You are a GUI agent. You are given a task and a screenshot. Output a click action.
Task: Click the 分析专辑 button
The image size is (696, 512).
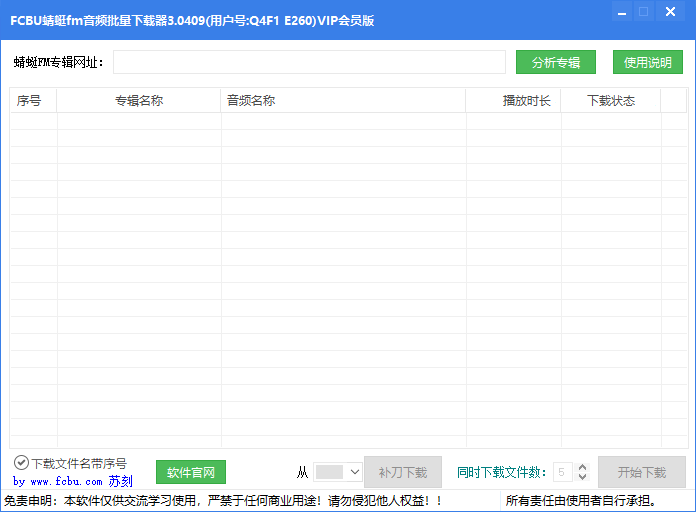coord(556,62)
